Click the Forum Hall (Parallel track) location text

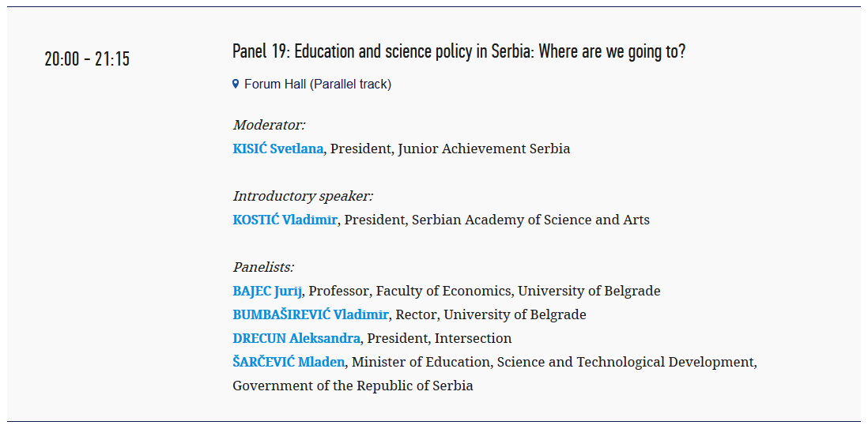(x=318, y=84)
